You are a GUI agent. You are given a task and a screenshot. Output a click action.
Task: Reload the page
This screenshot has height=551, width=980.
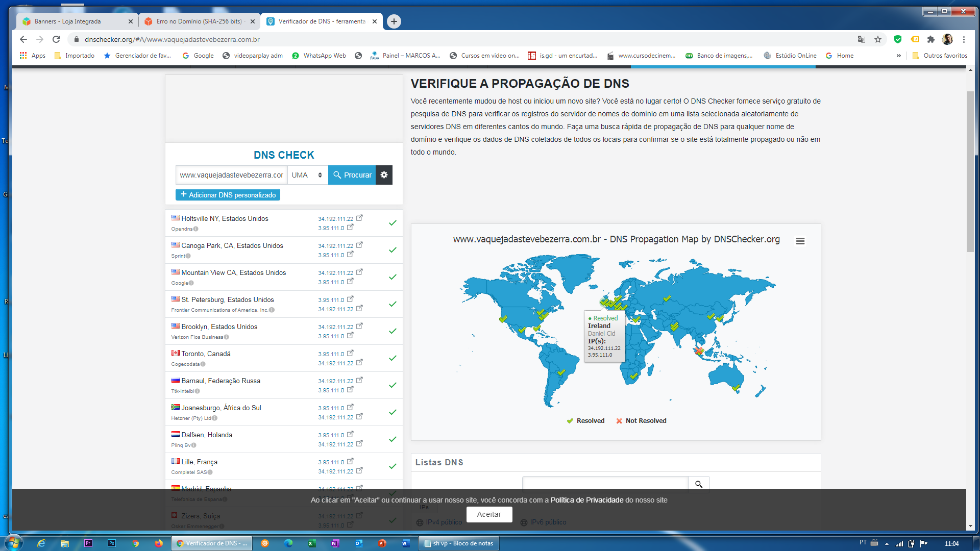click(x=56, y=39)
